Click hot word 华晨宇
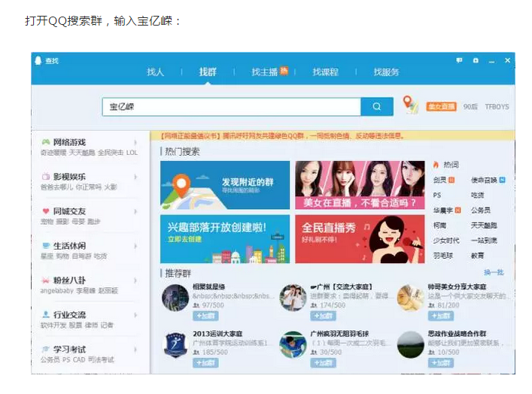Image resolution: width=532 pixels, height=394 pixels. [x=443, y=211]
